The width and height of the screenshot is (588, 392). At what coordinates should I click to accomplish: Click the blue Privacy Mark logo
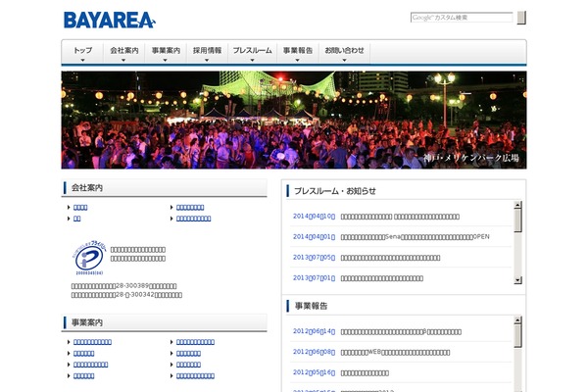pyautogui.click(x=89, y=258)
